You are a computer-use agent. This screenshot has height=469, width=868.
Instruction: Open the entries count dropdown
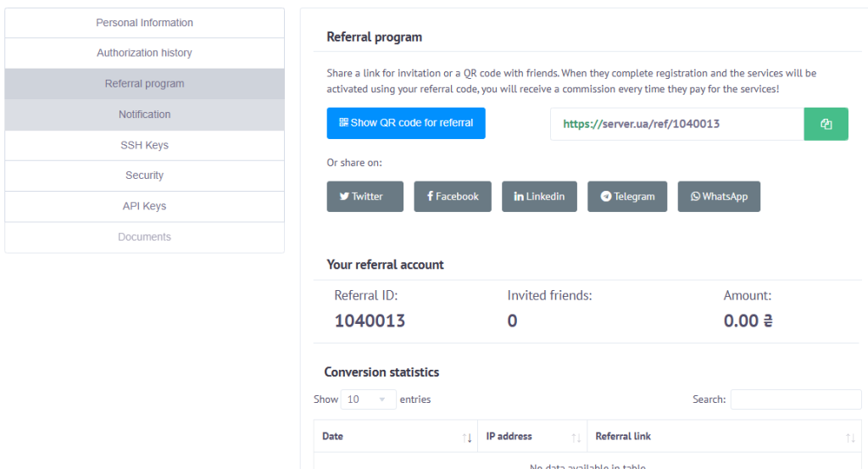click(x=368, y=399)
